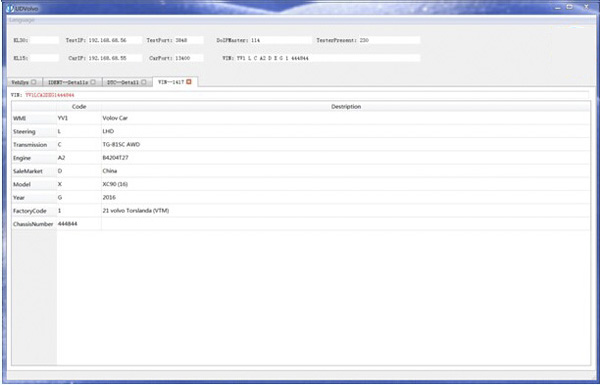
Task: Maximize the UDVolvo window
Action: click(570, 7)
